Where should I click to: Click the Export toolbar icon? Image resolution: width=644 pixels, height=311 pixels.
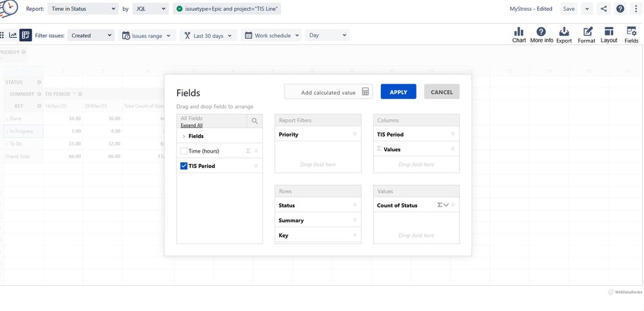point(564,35)
